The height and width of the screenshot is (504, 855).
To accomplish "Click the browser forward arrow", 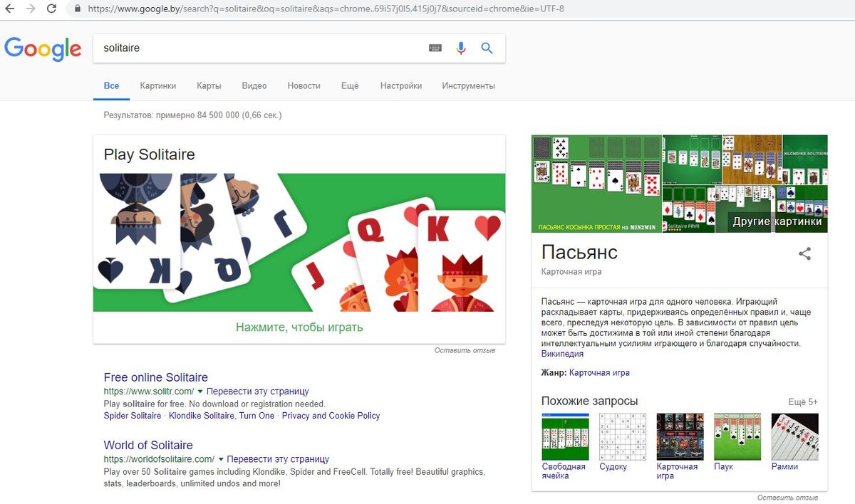I will click(x=31, y=9).
